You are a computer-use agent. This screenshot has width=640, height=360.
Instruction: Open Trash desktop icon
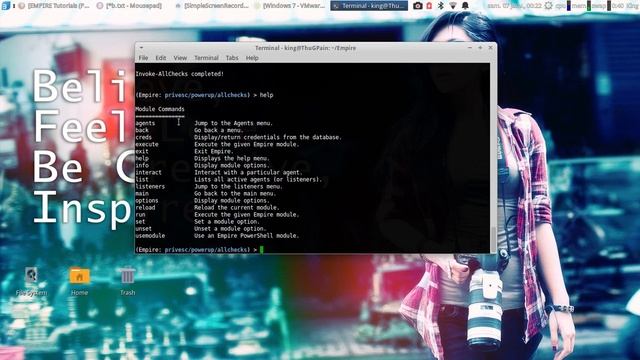point(127,281)
